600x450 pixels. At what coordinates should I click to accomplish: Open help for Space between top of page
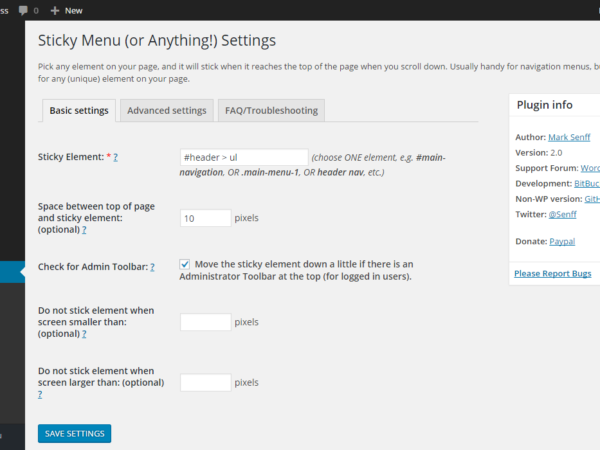click(83, 229)
